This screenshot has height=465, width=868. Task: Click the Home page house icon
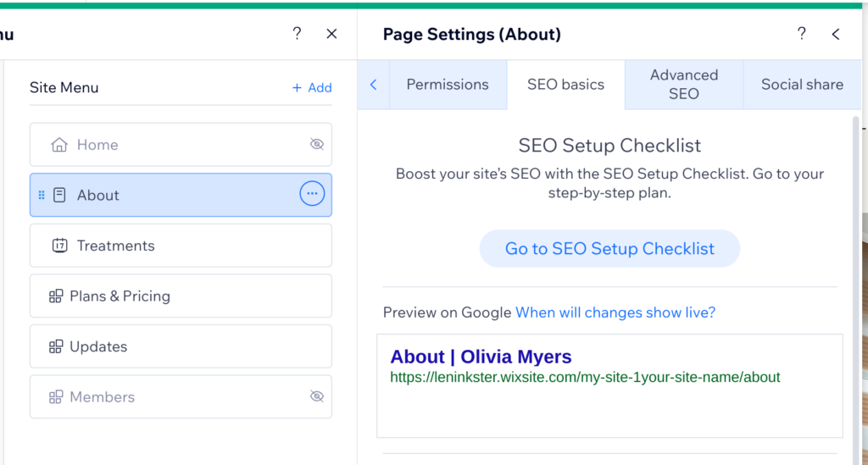point(59,145)
